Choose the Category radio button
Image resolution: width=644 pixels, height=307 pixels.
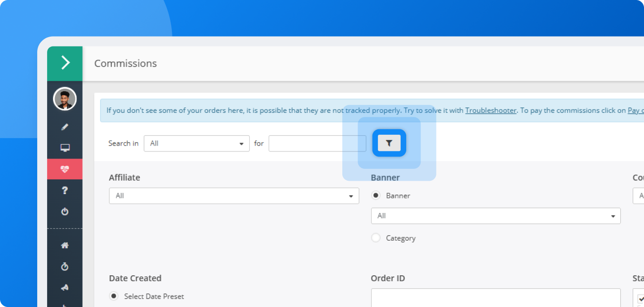(376, 238)
